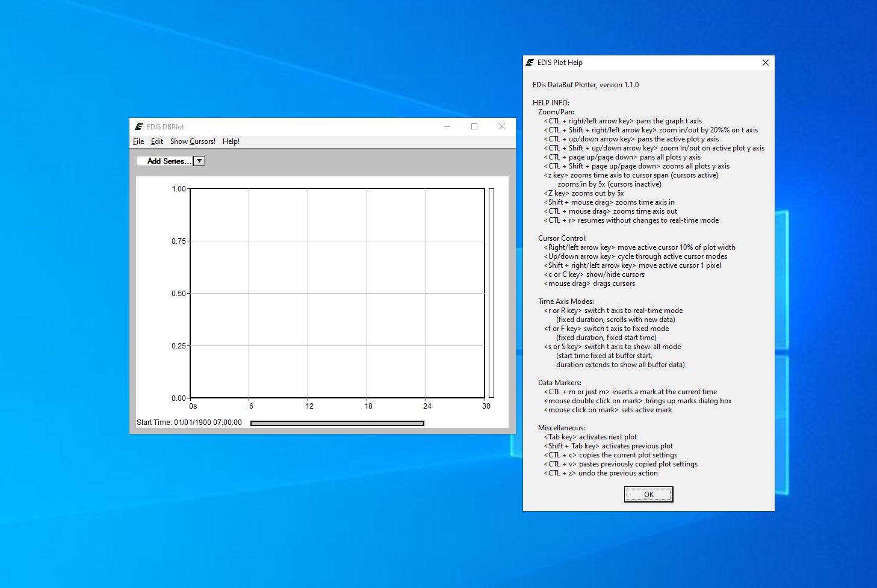
Task: Maximize the EDIS DBPlot window
Action: click(474, 127)
